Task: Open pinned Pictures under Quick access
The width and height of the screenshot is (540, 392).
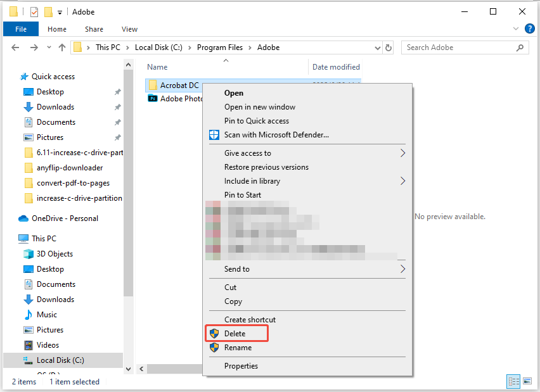Action: click(50, 137)
